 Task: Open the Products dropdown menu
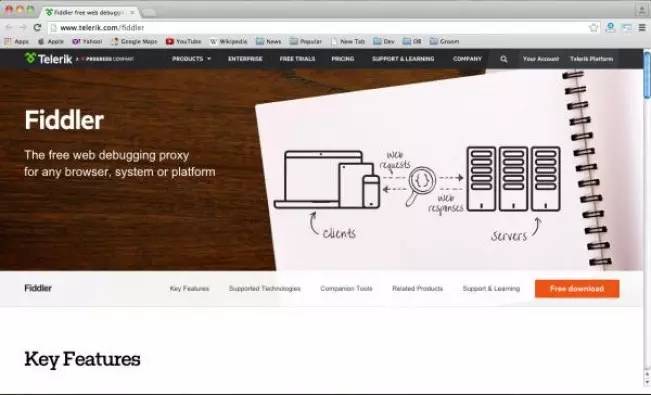pos(191,59)
